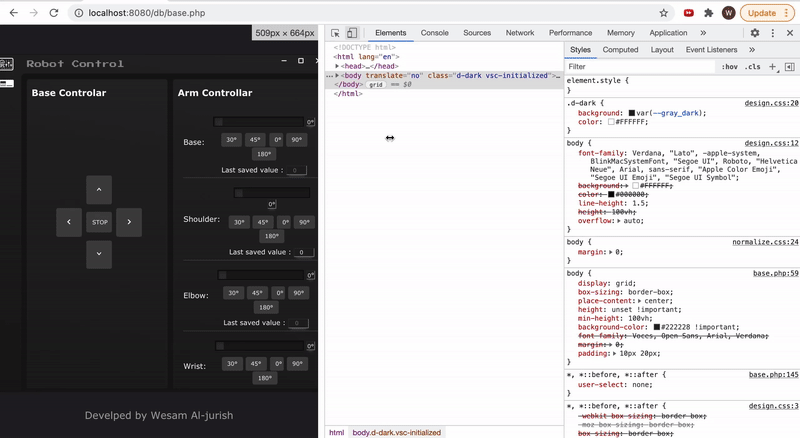Screen dimensions: 800x438
Task: Open the Sources tab
Action: pyautogui.click(x=477, y=33)
